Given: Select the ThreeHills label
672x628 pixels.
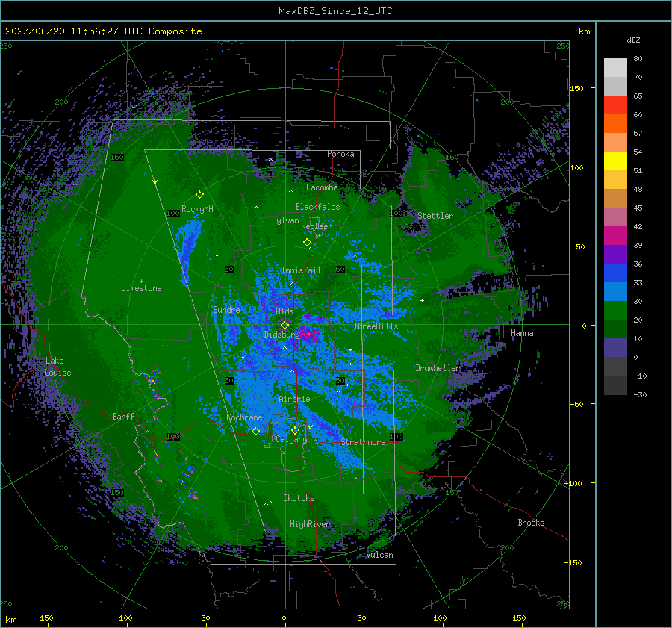Looking at the screenshot, I should [376, 326].
